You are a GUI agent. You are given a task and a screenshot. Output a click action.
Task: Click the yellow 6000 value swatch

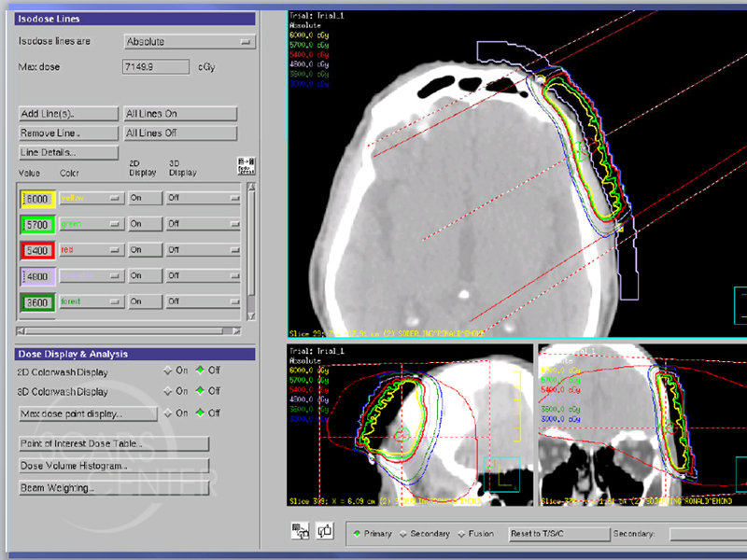point(37,198)
